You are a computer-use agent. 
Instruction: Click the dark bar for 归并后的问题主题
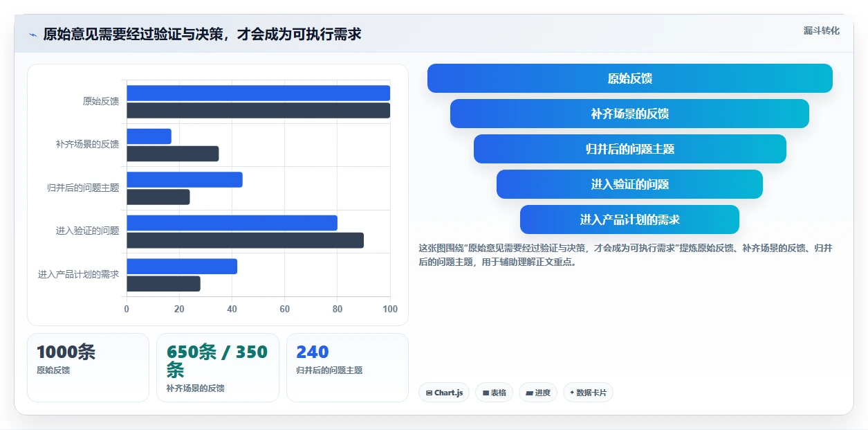158,197
